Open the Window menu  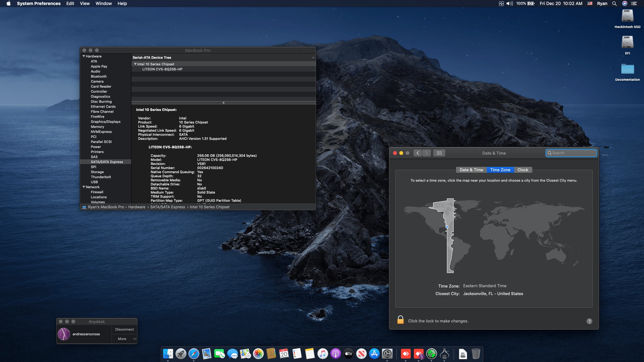[x=103, y=3]
